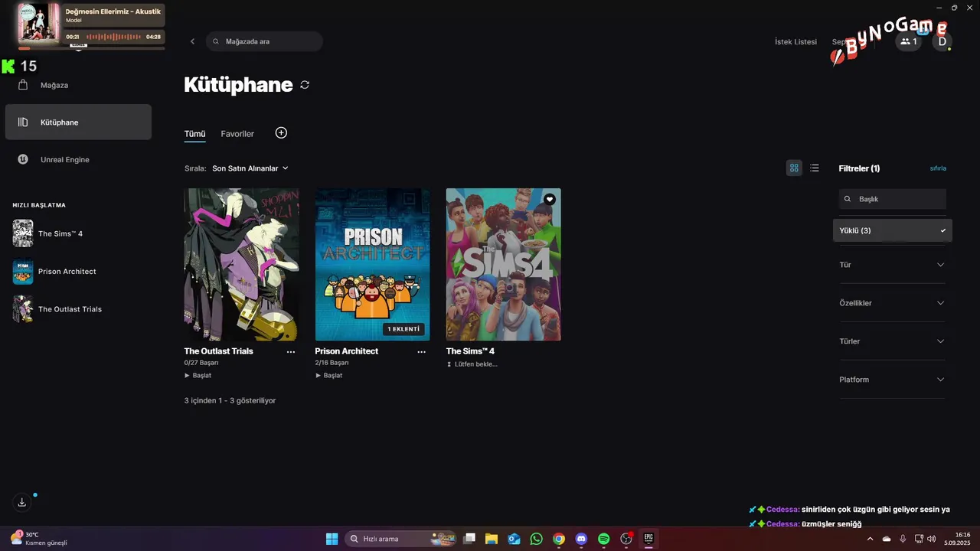Viewport: 980px width, 551px height.
Task: Show hidden system tray icons
Action: click(870, 539)
